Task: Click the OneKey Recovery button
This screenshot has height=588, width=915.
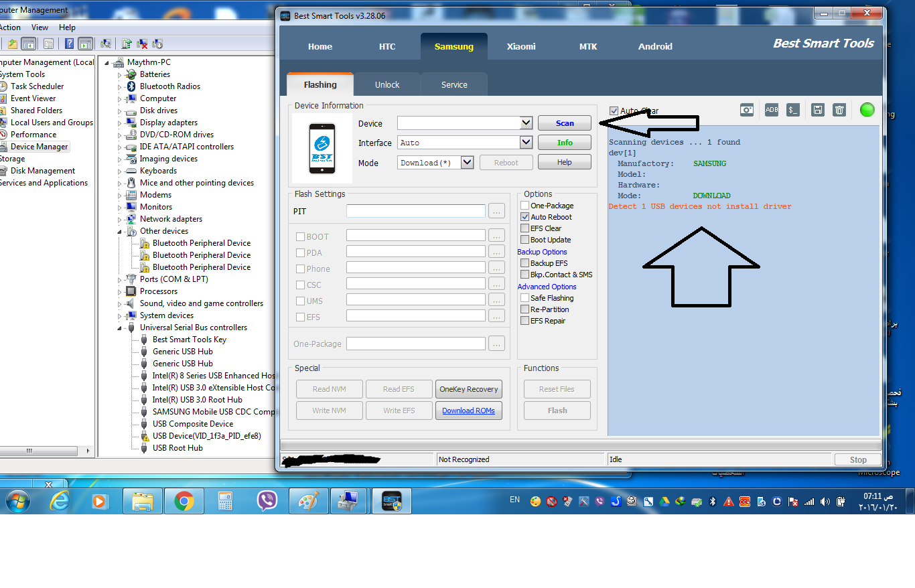Action: (x=469, y=389)
